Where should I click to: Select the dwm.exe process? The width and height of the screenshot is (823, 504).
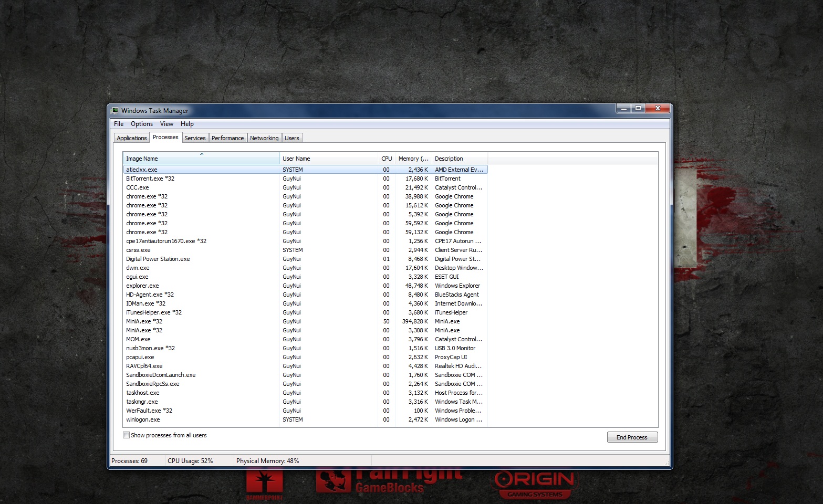306,268
